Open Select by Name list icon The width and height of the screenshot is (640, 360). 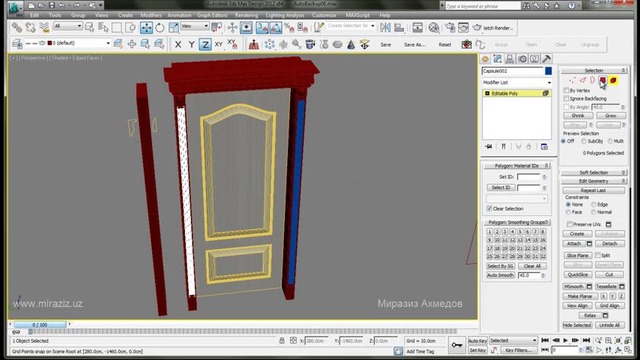click(103, 27)
